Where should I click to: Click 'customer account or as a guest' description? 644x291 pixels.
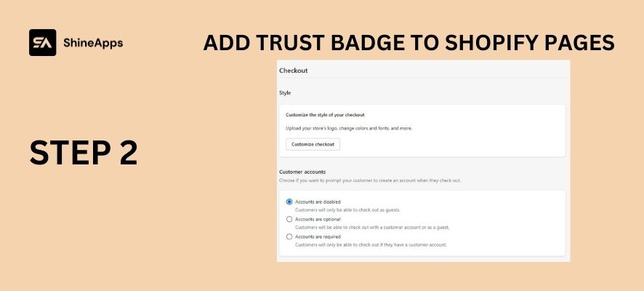click(372, 227)
